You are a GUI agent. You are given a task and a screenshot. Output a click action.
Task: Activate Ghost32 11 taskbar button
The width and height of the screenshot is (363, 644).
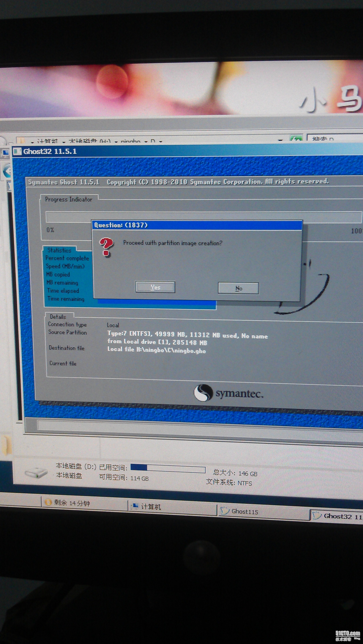[x=337, y=516]
